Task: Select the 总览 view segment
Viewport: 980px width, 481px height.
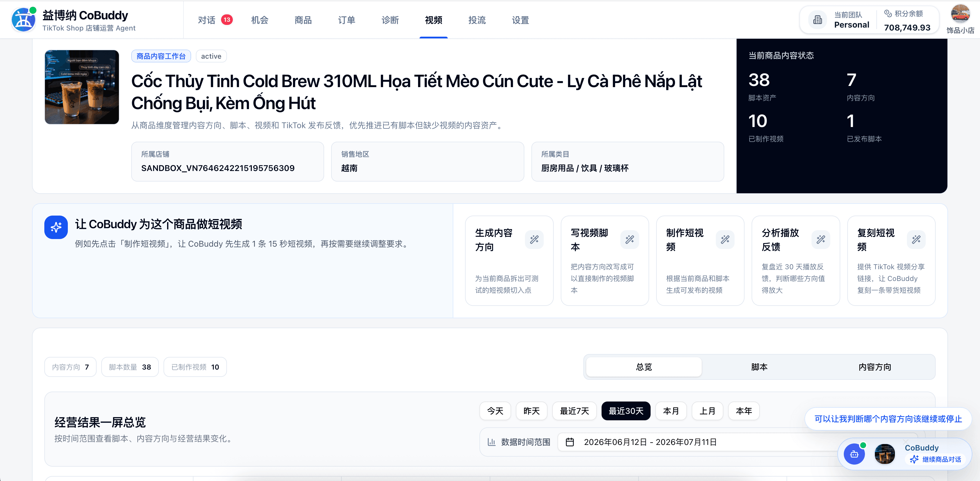Action: click(x=644, y=367)
